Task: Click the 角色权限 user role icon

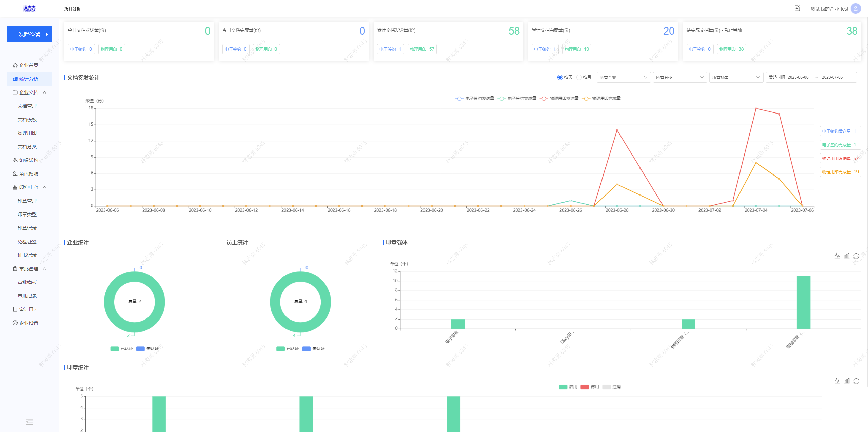Action: 15,173
